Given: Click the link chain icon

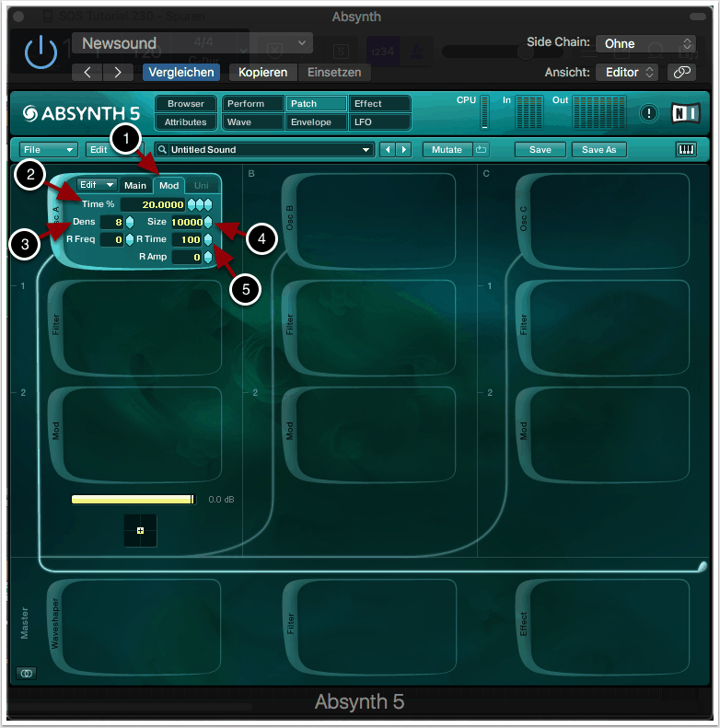Looking at the screenshot, I should point(681,72).
